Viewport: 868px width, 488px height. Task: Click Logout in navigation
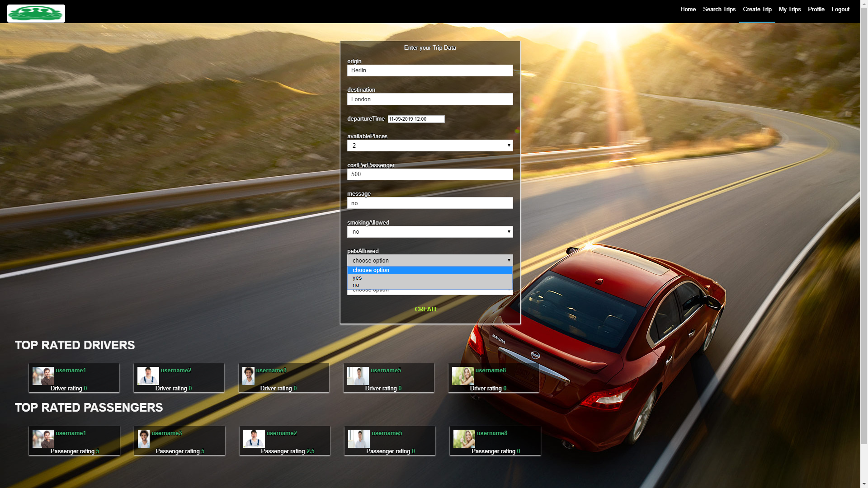click(x=840, y=9)
